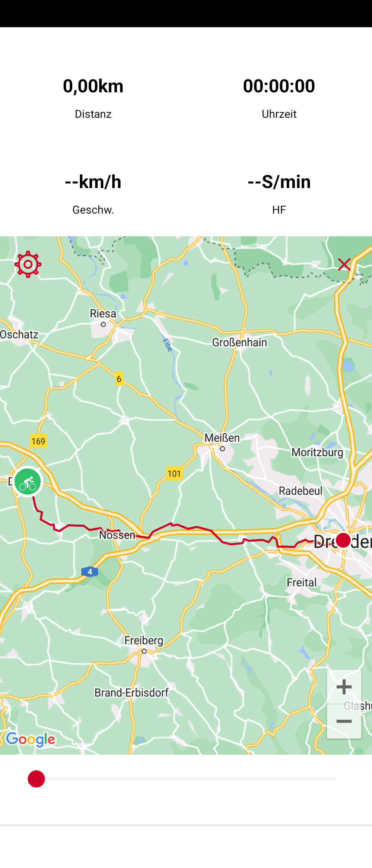
Task: Tap the green cyclist start marker
Action: 28,482
